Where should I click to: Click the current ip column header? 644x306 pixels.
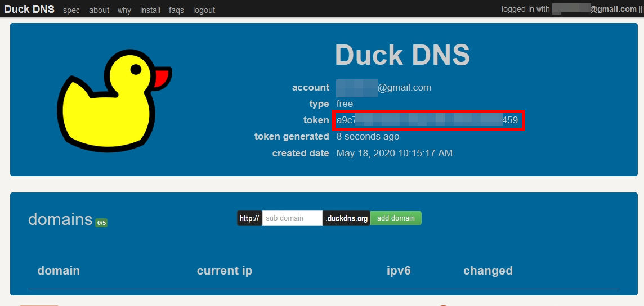(225, 271)
